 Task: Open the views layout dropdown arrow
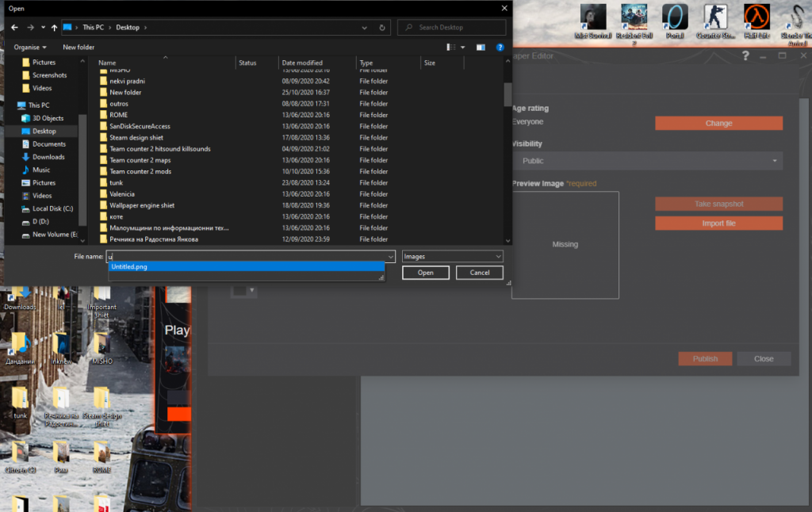462,47
